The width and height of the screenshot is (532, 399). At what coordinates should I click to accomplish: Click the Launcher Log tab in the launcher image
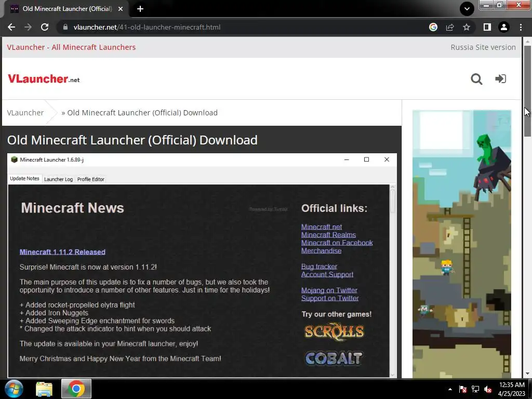coord(58,179)
